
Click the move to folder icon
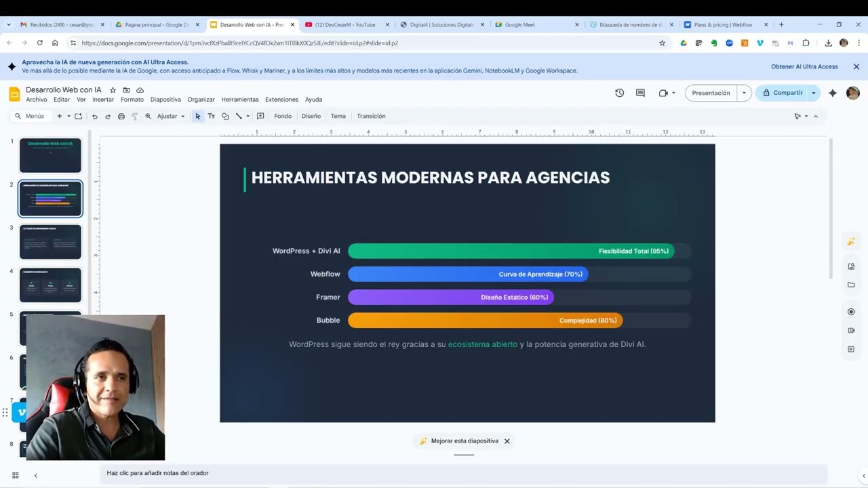click(x=126, y=90)
